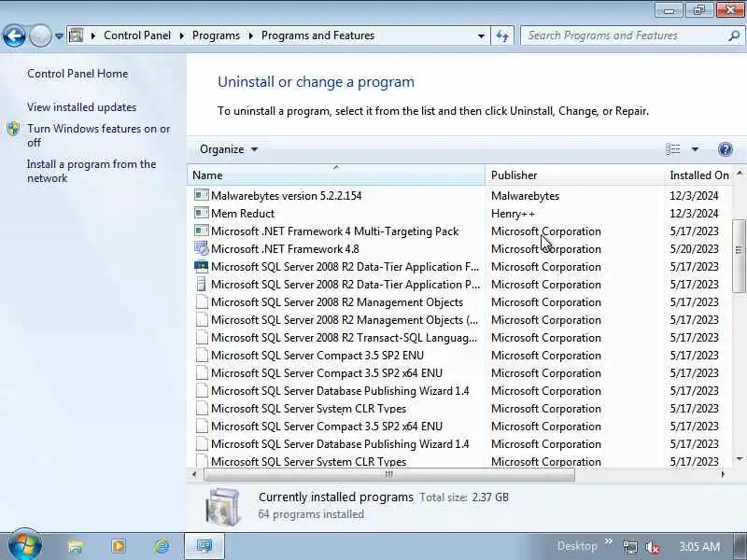Open Help with the question mark icon

coord(726,149)
